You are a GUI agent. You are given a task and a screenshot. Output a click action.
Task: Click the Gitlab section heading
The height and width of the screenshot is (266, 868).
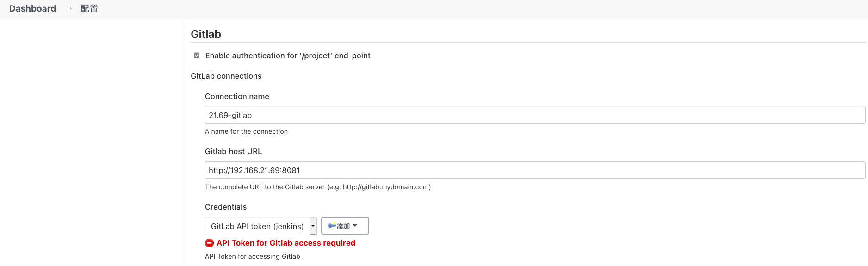[x=206, y=34]
